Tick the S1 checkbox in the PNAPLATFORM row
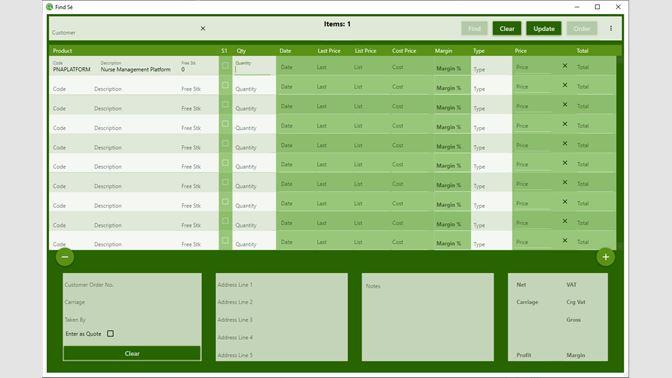This screenshot has height=378, width=672. pyautogui.click(x=225, y=66)
